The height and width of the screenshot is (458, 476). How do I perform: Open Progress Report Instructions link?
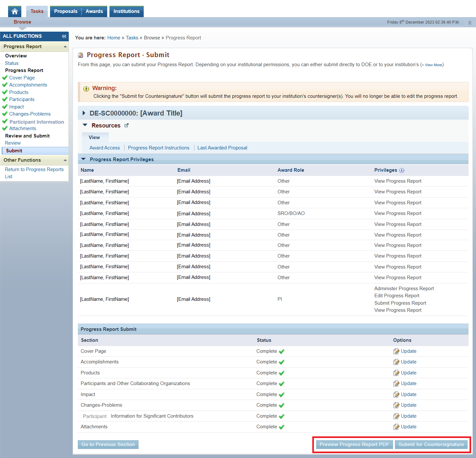(159, 148)
